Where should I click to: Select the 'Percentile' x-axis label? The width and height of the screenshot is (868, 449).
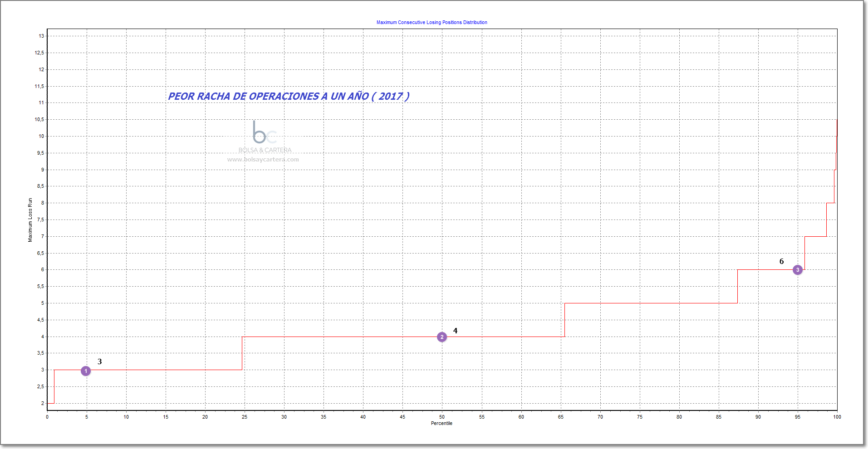[x=441, y=423]
